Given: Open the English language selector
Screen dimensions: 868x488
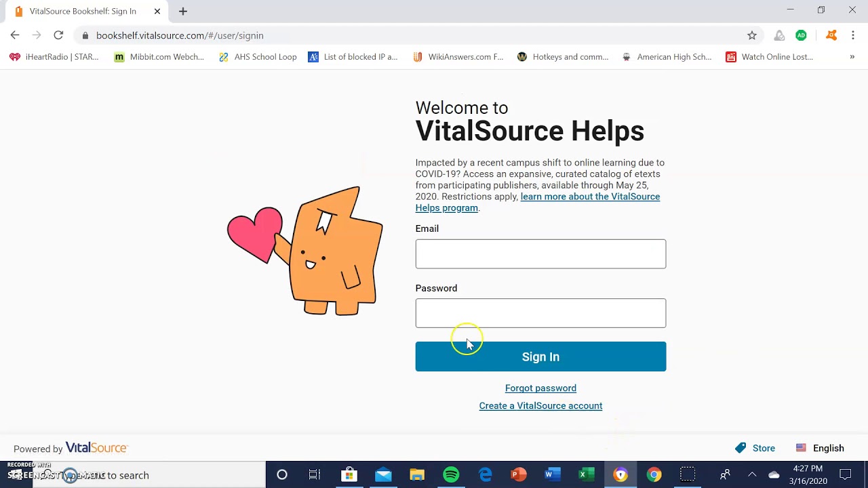Looking at the screenshot, I should (x=828, y=448).
